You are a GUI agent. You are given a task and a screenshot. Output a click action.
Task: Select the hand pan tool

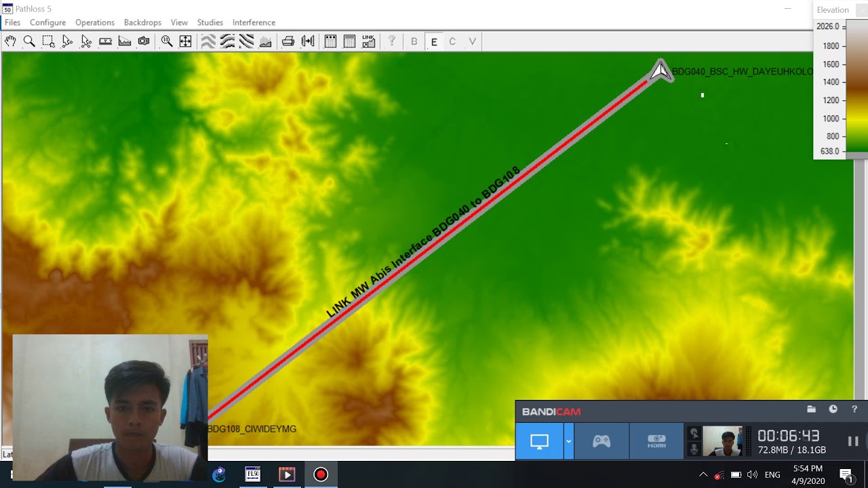tap(10, 41)
